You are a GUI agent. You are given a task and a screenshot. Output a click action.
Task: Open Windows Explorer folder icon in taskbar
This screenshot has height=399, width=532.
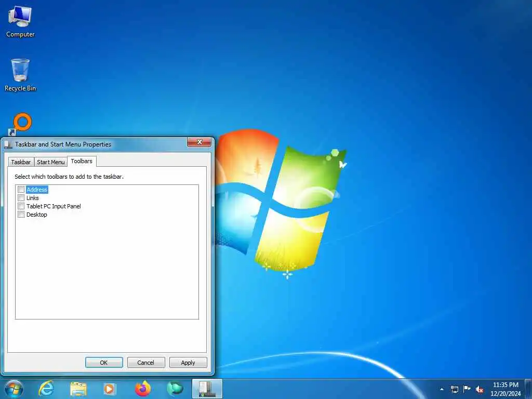[78, 389]
